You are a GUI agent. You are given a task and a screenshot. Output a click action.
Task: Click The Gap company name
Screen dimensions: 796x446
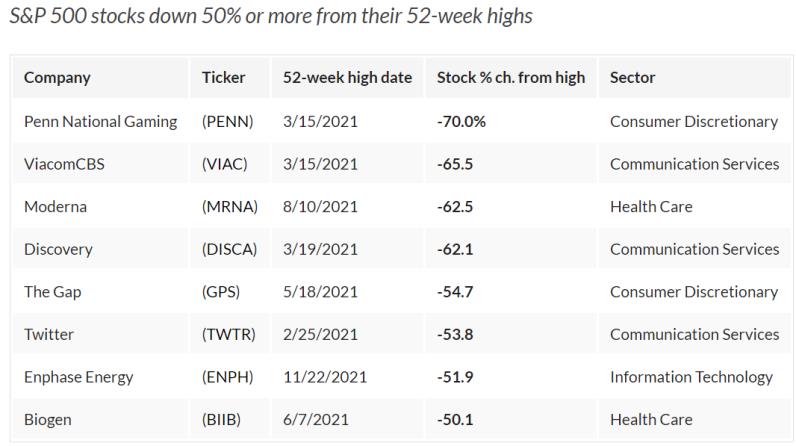[x=53, y=292]
